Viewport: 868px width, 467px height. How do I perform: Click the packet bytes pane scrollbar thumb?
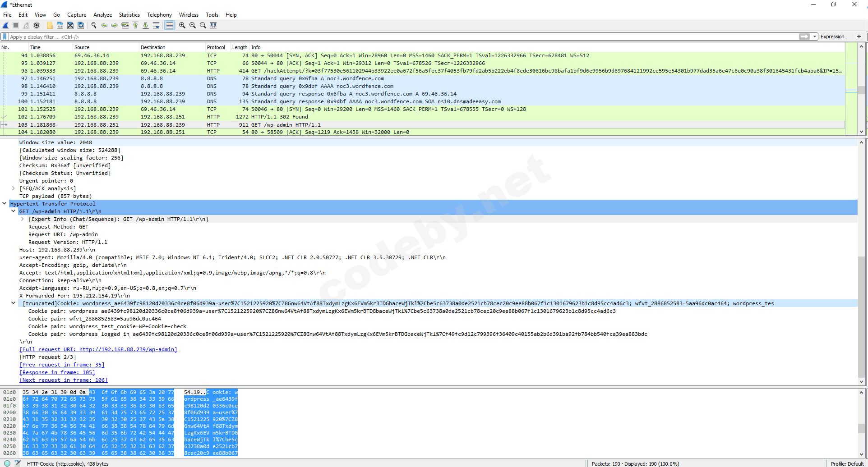861,428
